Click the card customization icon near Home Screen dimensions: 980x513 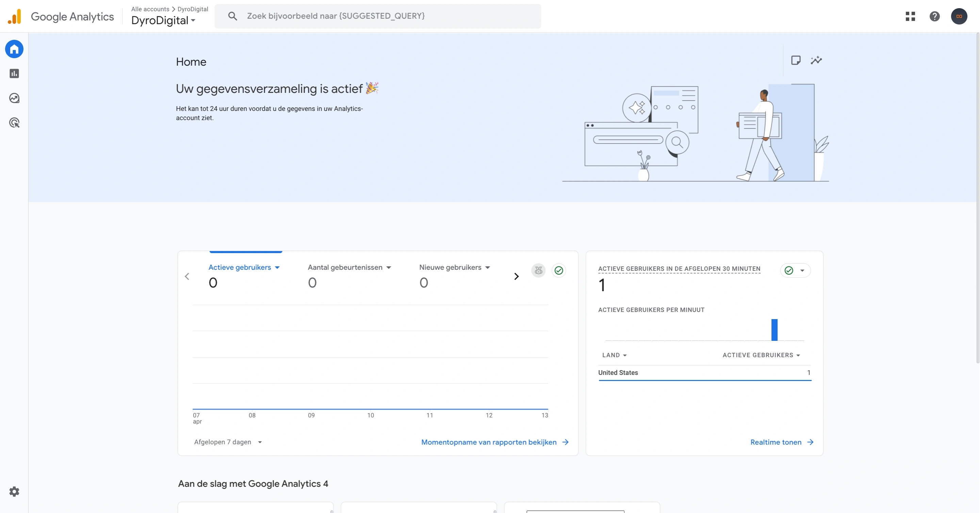[x=796, y=60]
